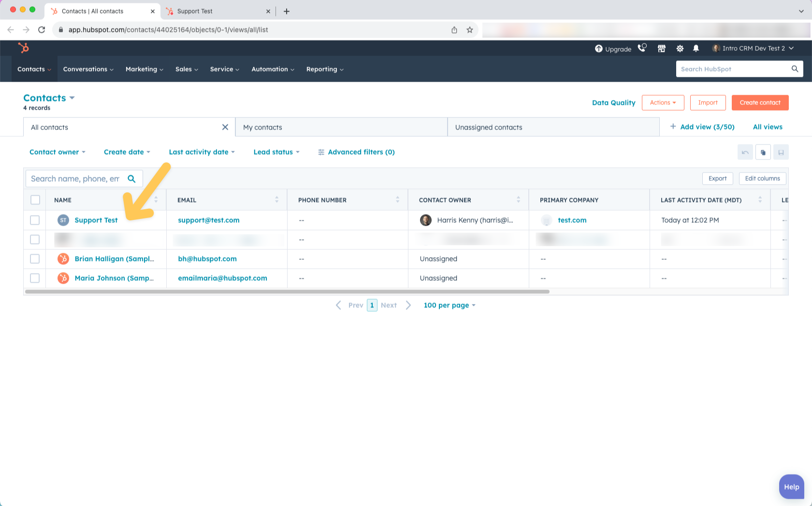Open the Intro CRM Dev Test 2 account menu
The width and height of the screenshot is (812, 506).
tap(753, 48)
